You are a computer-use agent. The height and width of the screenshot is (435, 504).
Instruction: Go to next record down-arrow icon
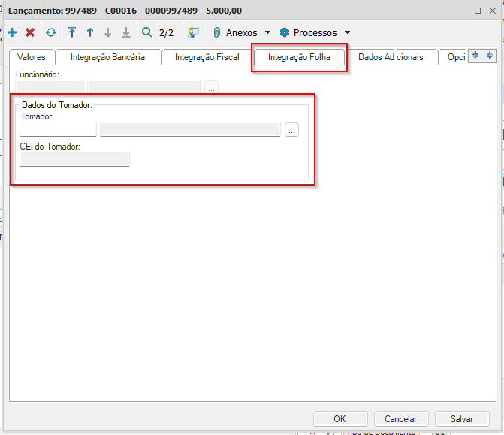[x=108, y=32]
